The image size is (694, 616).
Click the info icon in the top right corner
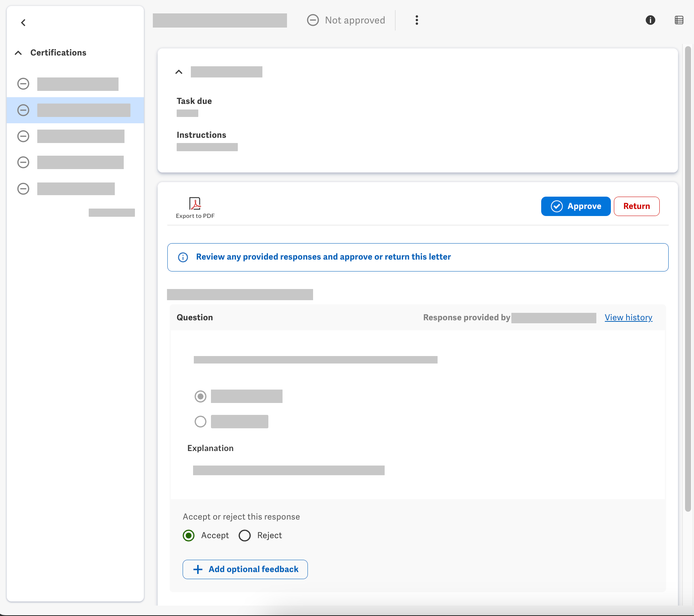tap(651, 20)
